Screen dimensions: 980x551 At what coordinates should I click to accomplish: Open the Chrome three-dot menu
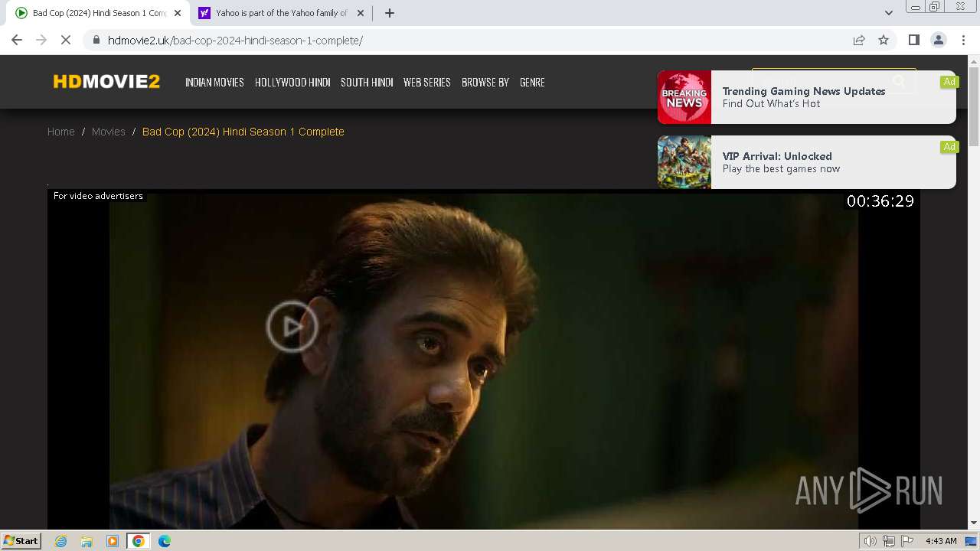963,40
